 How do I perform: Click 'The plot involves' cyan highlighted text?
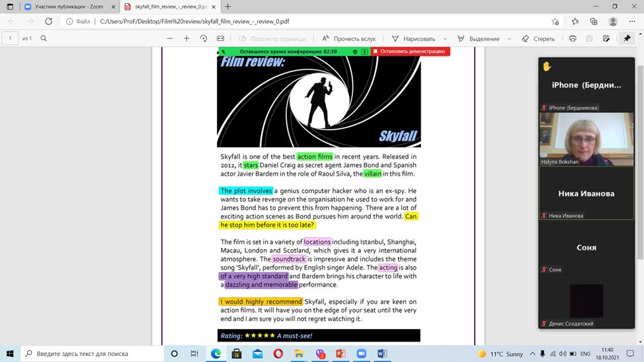tap(245, 191)
